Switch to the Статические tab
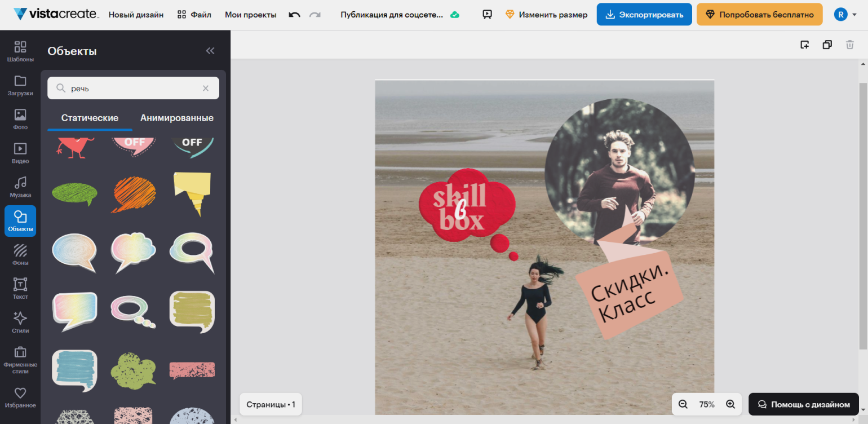Image resolution: width=868 pixels, height=424 pixels. (90, 118)
